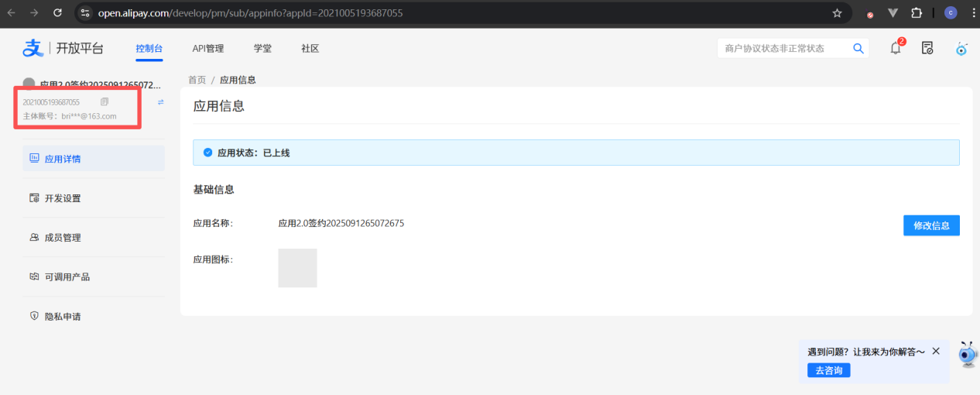
Task: Click the Alipay 开放平台 logo
Action: (x=63, y=48)
